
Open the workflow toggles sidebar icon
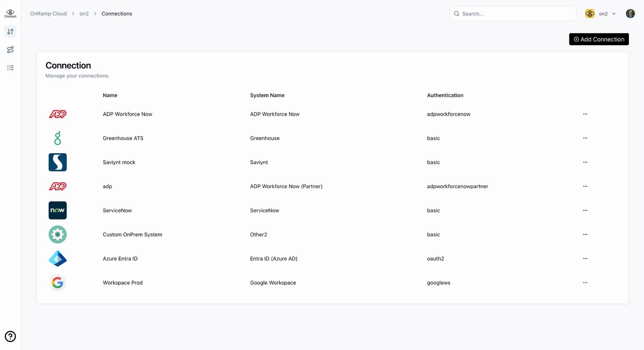pyautogui.click(x=10, y=50)
